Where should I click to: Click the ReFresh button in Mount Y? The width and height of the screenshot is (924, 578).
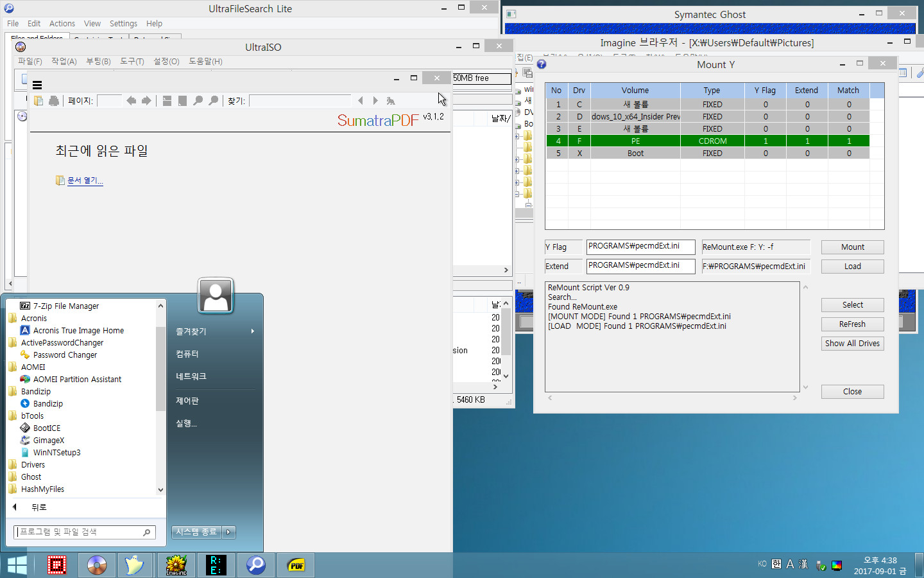point(852,324)
